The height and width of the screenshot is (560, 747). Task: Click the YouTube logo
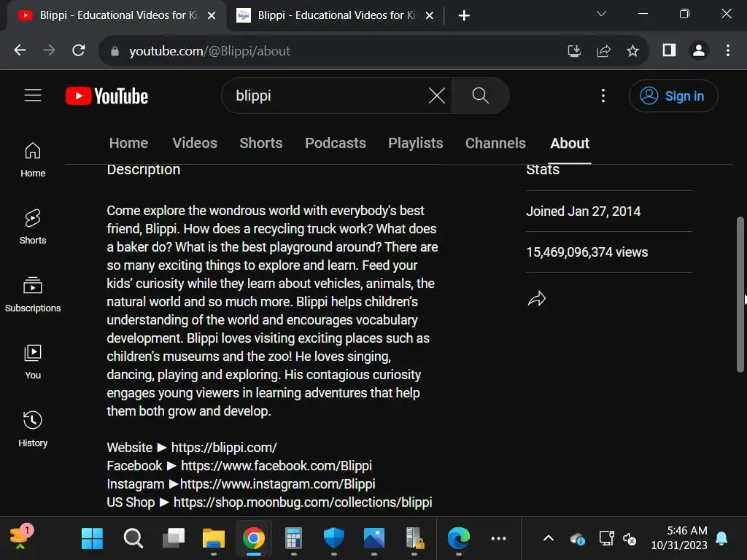coord(107,96)
